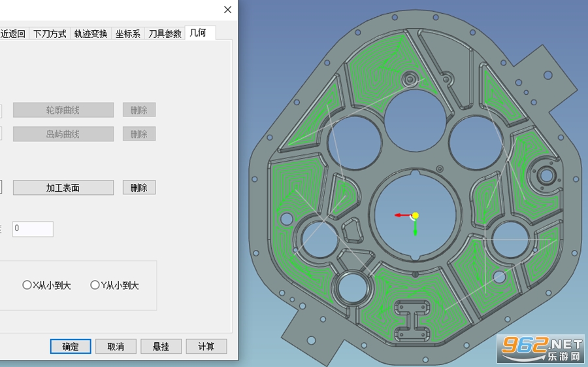Confirm with the 确定 button
This screenshot has height=367, width=588.
[x=71, y=346]
